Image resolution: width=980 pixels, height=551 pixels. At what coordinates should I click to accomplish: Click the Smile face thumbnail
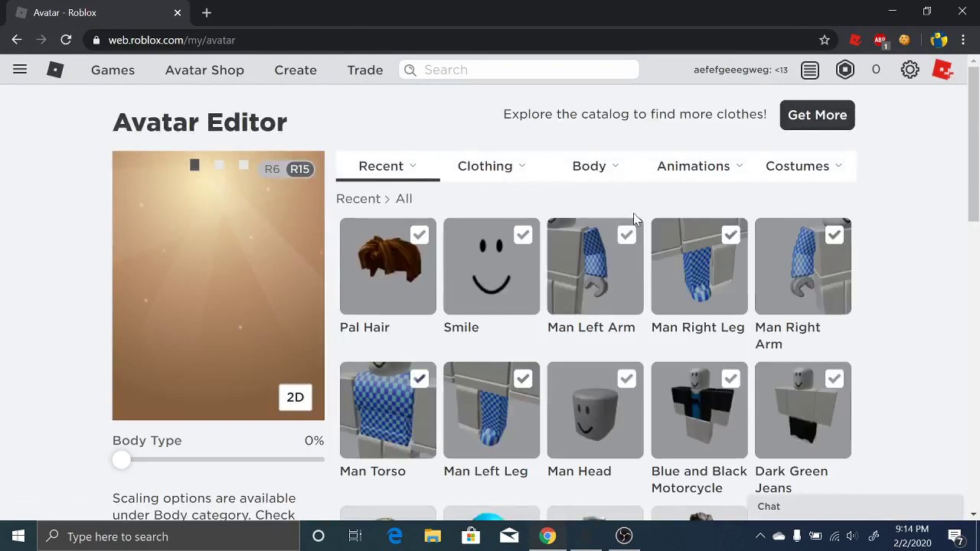pyautogui.click(x=492, y=266)
